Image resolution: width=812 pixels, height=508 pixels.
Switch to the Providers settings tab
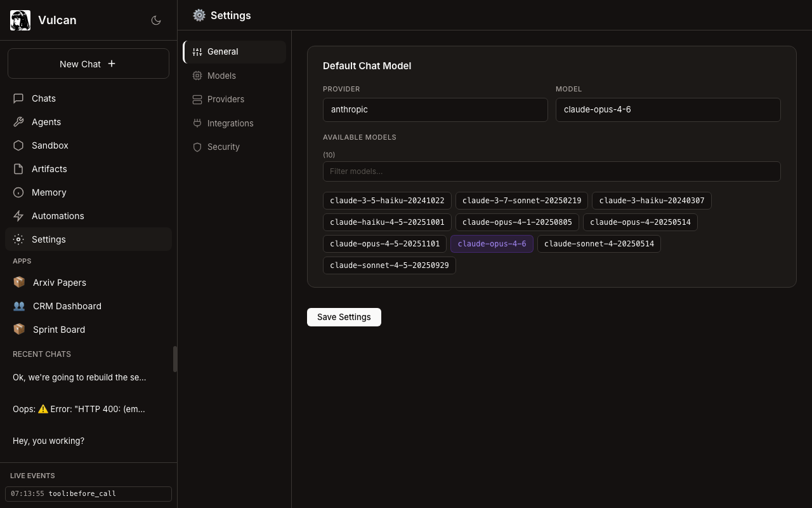click(225, 99)
